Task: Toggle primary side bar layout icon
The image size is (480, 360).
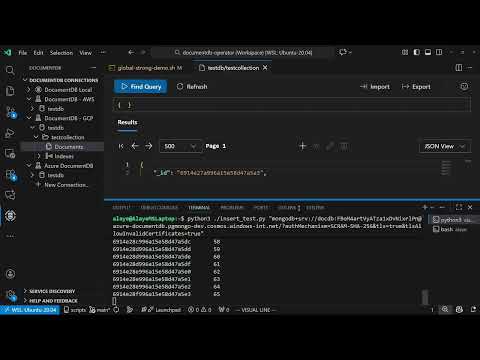Action: [x=416, y=52]
